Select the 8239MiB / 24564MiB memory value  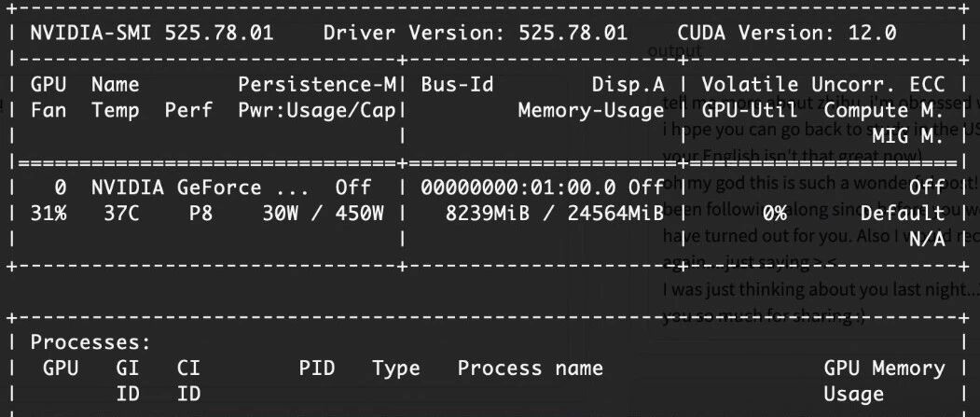555,214
